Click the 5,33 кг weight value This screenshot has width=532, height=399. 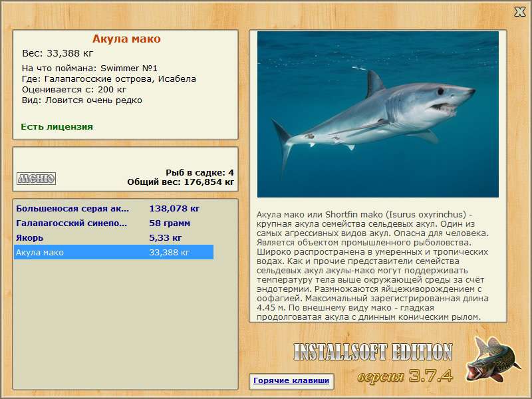coord(165,237)
